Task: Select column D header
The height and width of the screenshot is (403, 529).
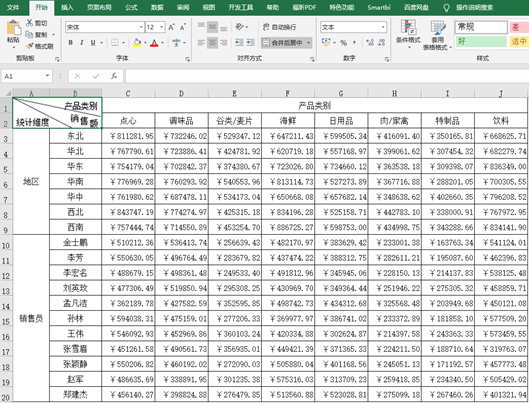Action: coord(182,93)
